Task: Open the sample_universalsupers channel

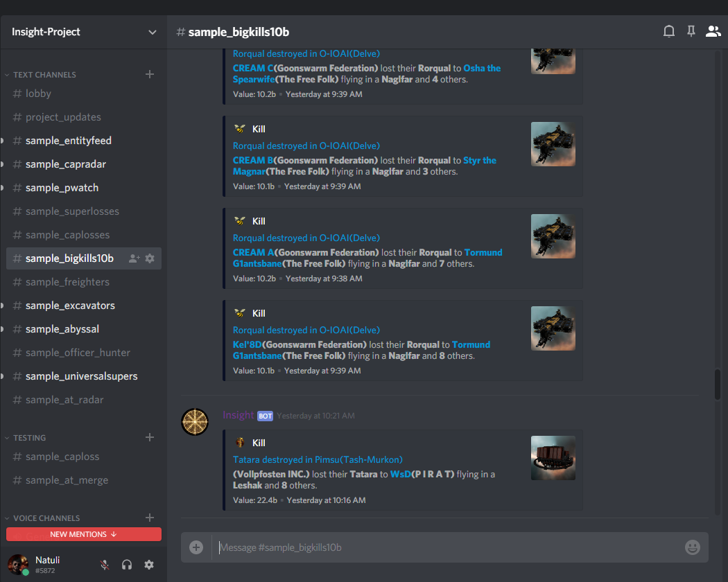Action: pos(84,376)
